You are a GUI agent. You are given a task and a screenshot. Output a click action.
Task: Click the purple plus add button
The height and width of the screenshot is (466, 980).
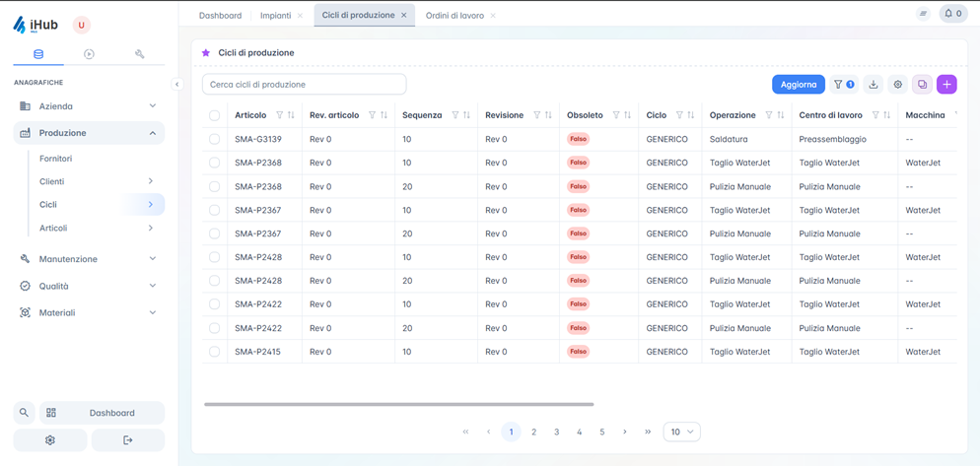946,85
